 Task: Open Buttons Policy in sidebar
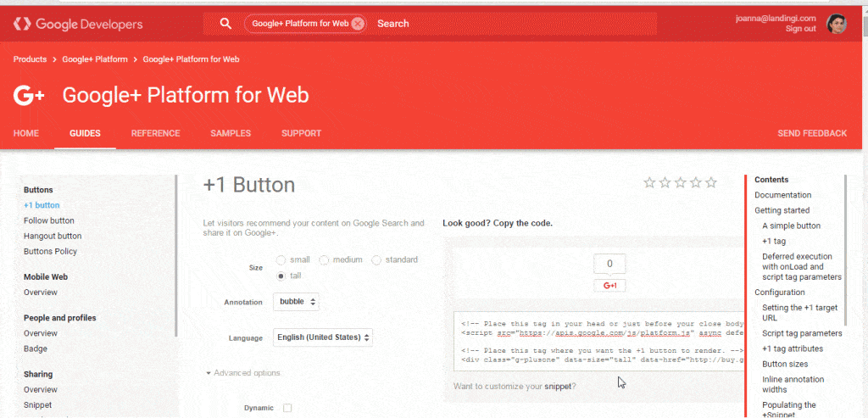point(50,251)
